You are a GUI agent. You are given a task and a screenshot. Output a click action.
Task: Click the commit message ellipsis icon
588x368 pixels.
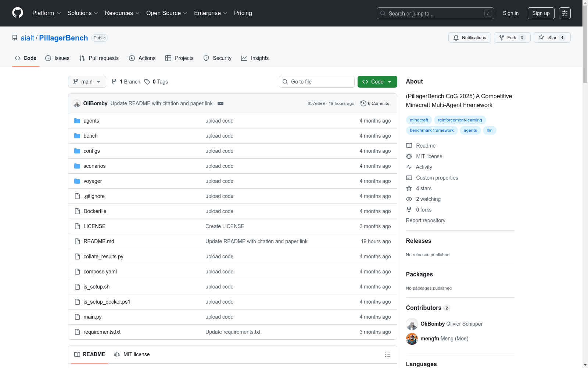(x=220, y=103)
